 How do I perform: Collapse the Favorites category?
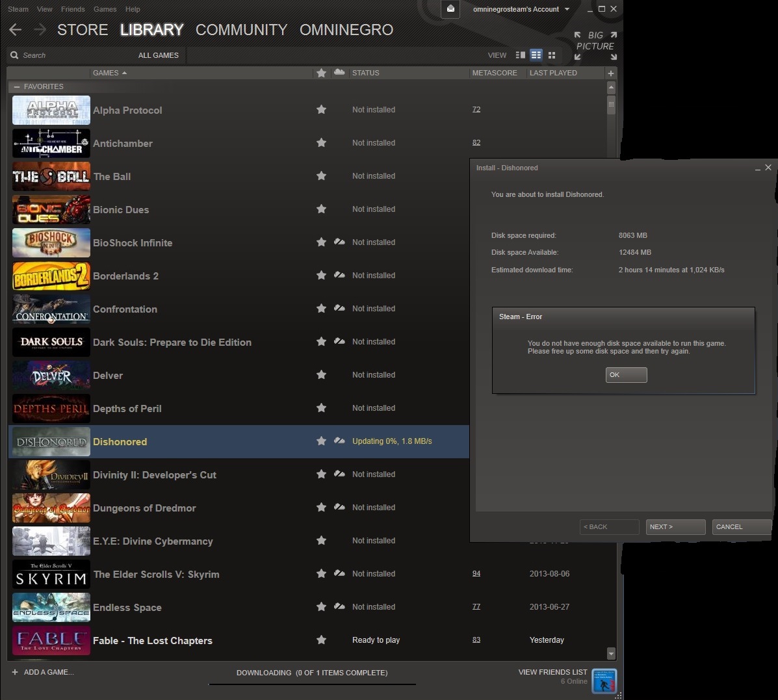click(17, 86)
